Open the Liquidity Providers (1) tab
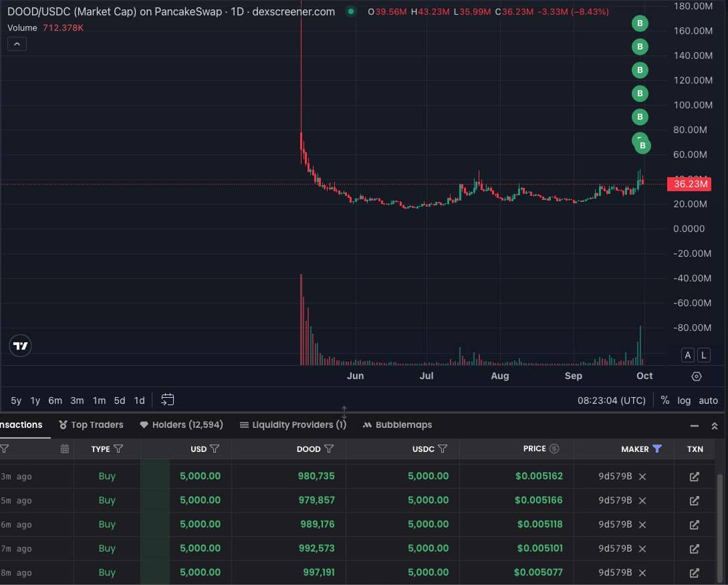This screenshot has height=585, width=728. point(293,425)
